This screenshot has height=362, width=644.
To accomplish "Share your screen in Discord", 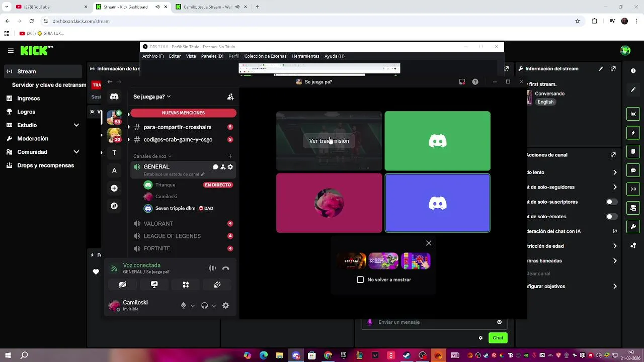I will 154,285.
